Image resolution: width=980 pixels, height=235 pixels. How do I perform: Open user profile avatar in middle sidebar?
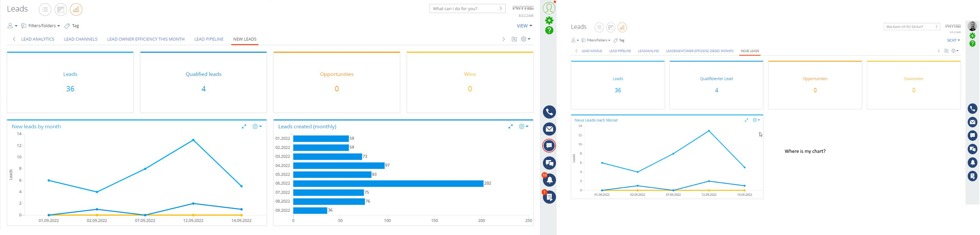click(549, 8)
